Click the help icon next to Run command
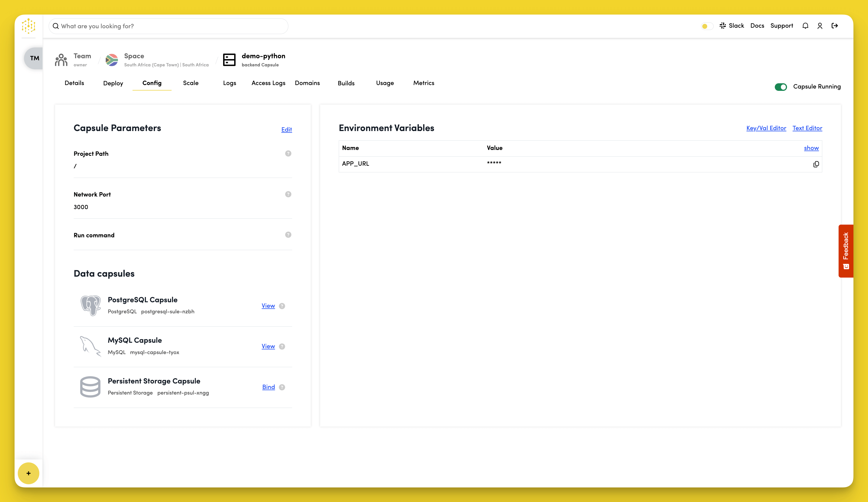The image size is (868, 502). point(288,235)
